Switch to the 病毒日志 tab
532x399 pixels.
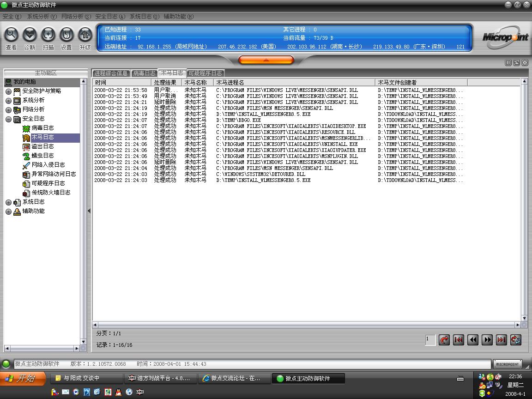(x=144, y=73)
